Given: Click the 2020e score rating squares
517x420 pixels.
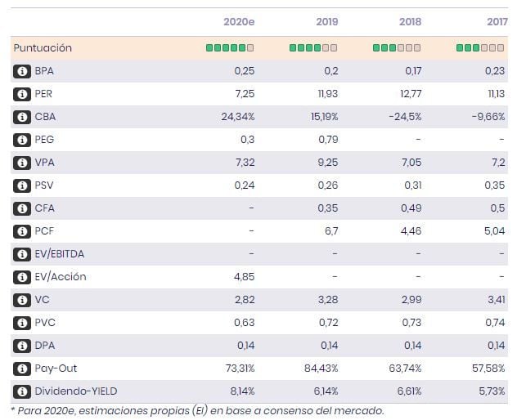Looking at the screenshot, I should pyautogui.click(x=230, y=48).
